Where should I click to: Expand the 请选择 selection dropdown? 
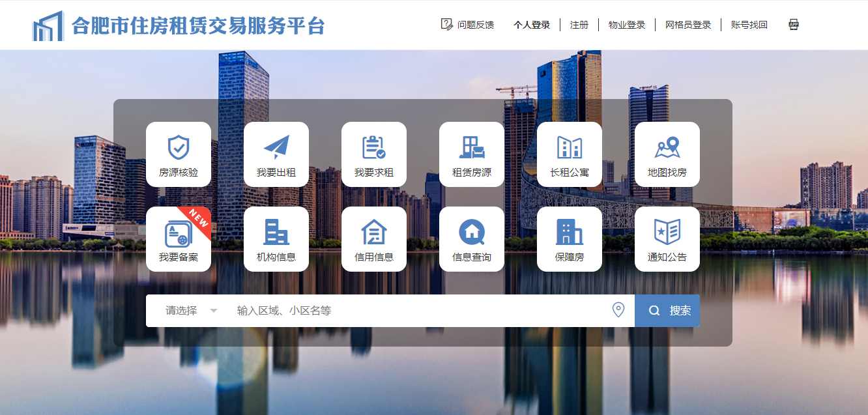click(x=183, y=311)
